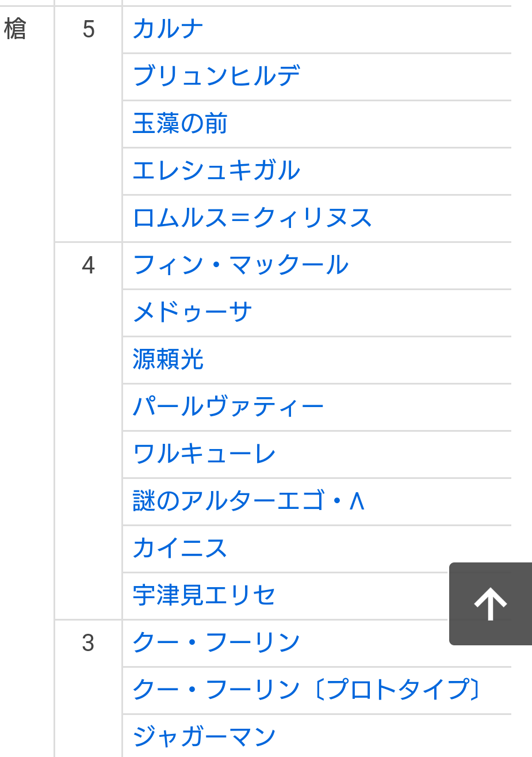Select the カイニス link
Viewport: 532px width, 757px height.
pos(180,549)
